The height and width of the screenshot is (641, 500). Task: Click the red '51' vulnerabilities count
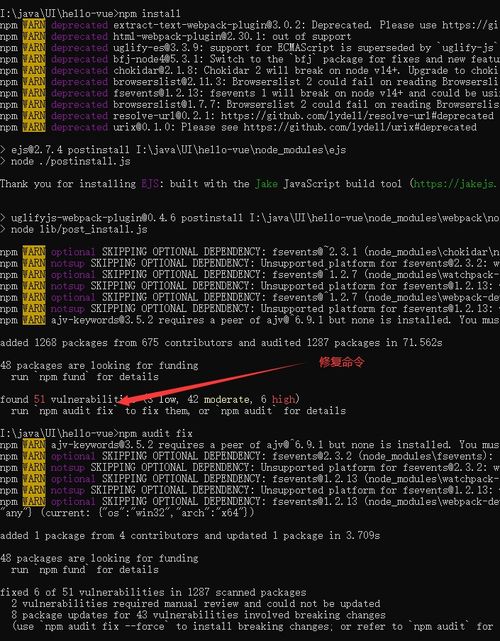[x=39, y=399]
